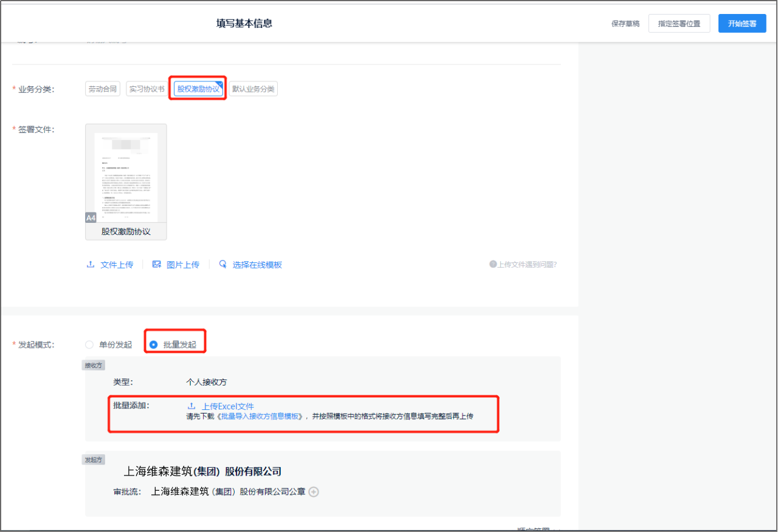Click the 填写基本信息 page title
Screen dimensions: 778x532
[x=244, y=24]
